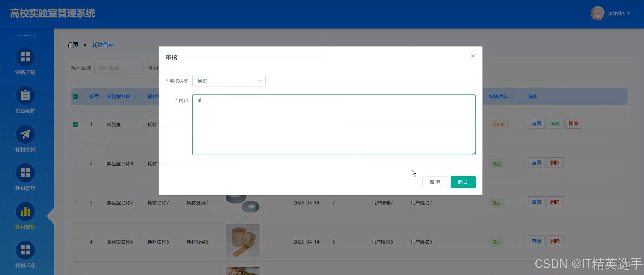Open the 耗材信息 grid icon
Screen dimensions: 644x275
pyautogui.click(x=25, y=173)
